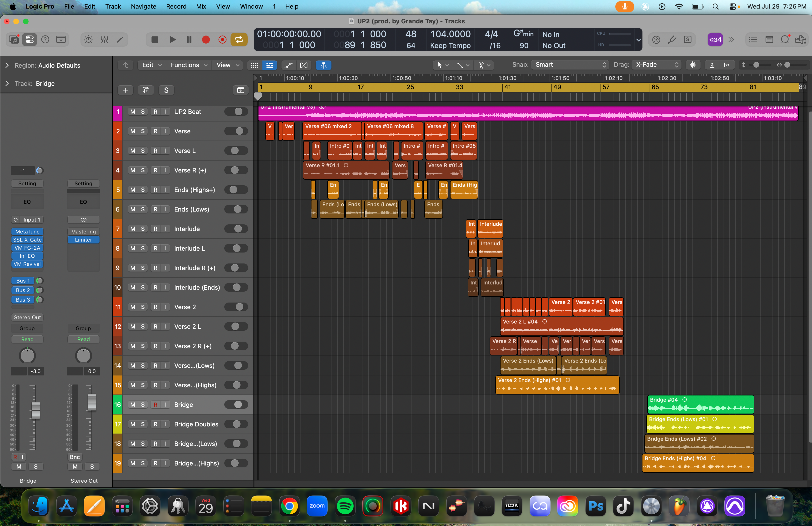Mute the UP2 Beat track
Image resolution: width=812 pixels, height=526 pixels.
pos(133,112)
